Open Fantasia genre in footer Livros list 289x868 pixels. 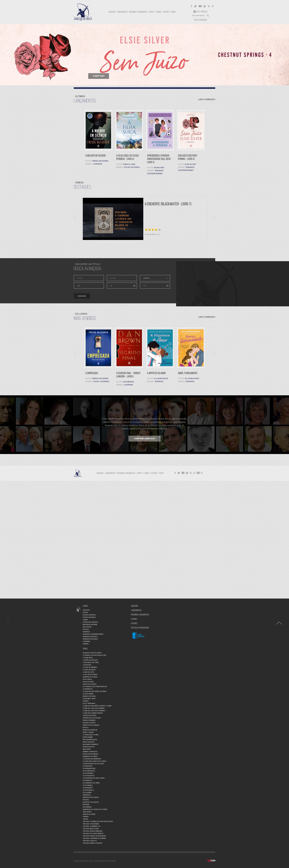click(x=86, y=610)
